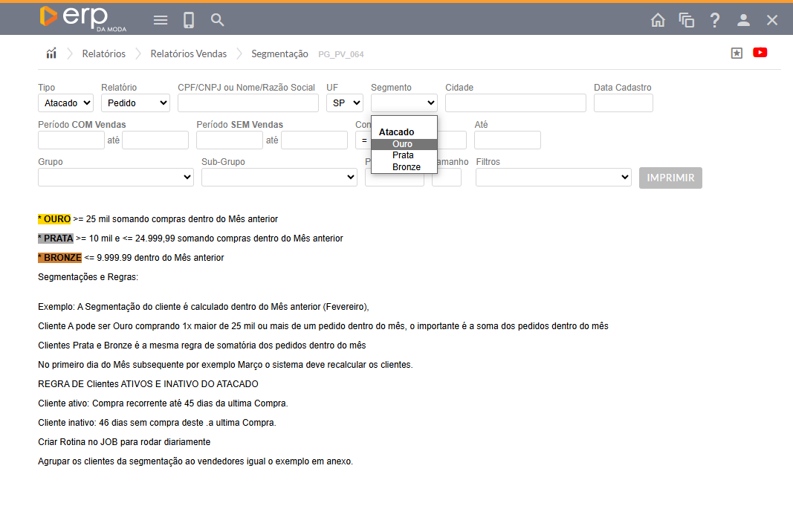Open the YouTube tutorial icon
The width and height of the screenshot is (793, 532).
[x=760, y=53]
